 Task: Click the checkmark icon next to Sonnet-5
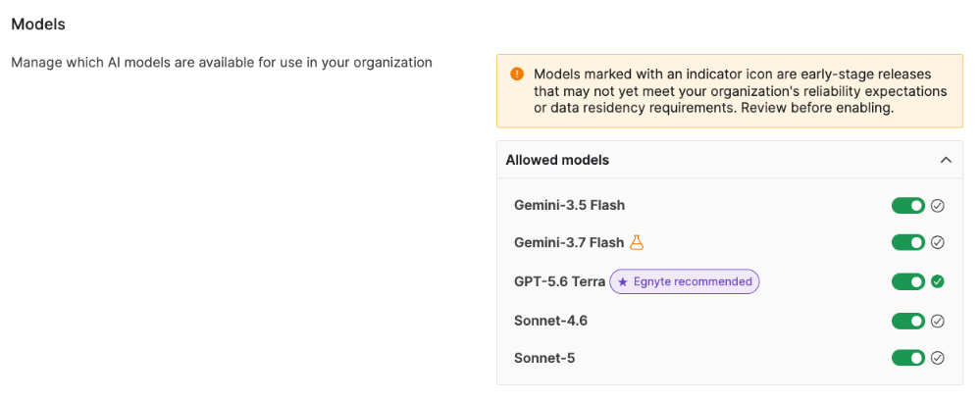937,358
